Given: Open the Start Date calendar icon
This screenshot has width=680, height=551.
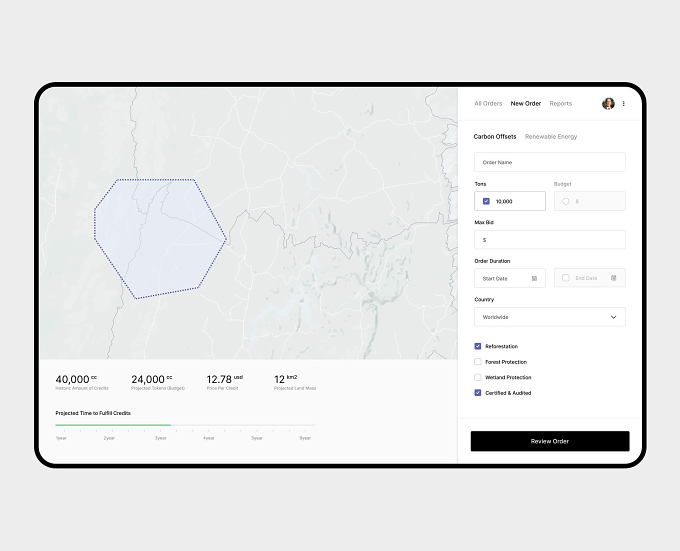Looking at the screenshot, I should [534, 278].
